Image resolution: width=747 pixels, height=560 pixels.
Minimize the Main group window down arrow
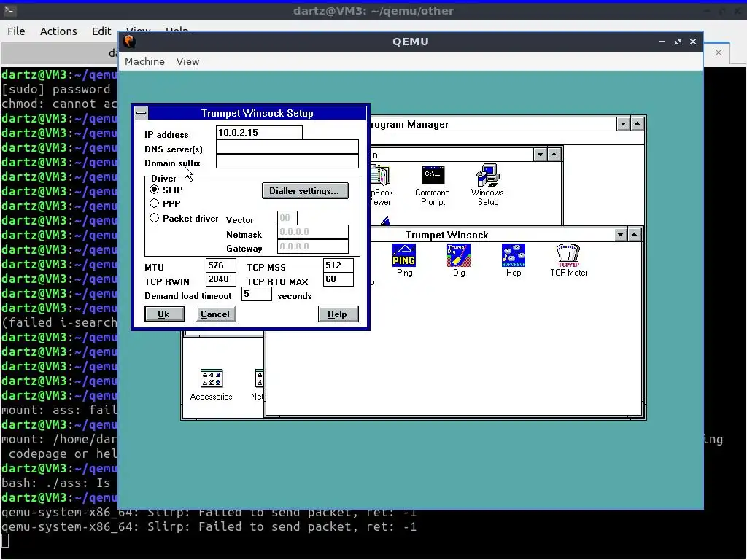point(540,155)
